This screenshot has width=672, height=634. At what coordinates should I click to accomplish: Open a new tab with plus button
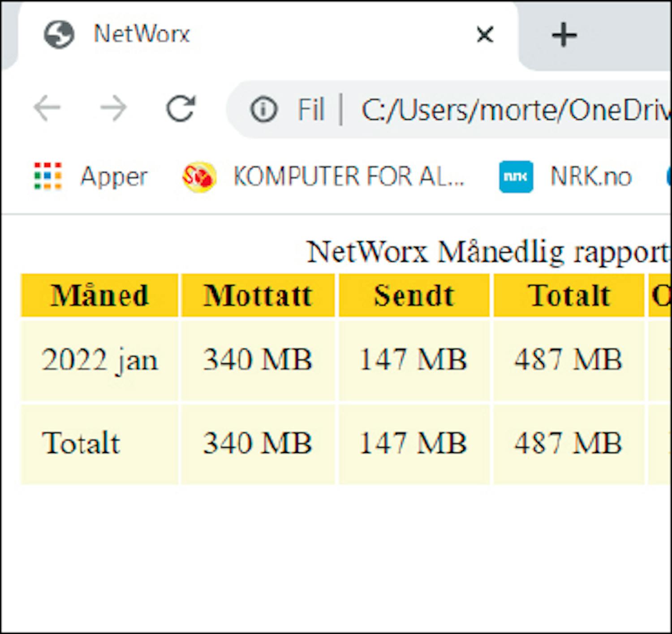point(564,35)
